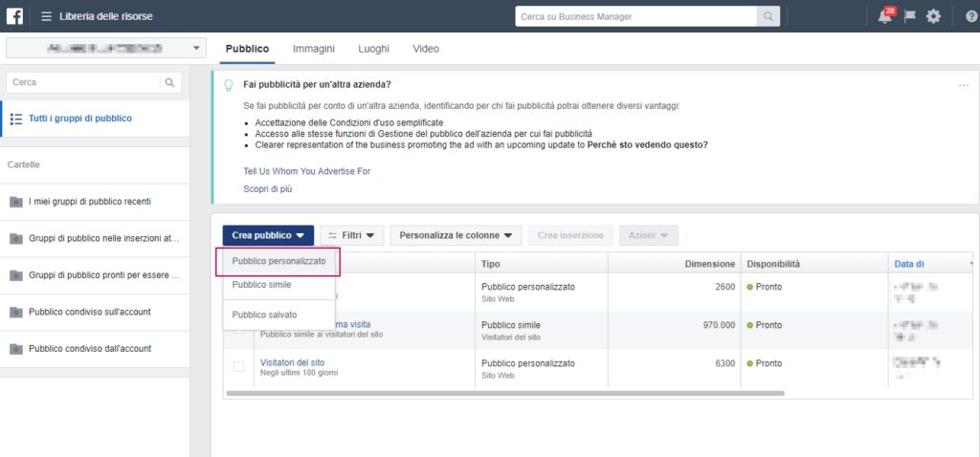Open the blurred account selector dropdown

coord(105,48)
